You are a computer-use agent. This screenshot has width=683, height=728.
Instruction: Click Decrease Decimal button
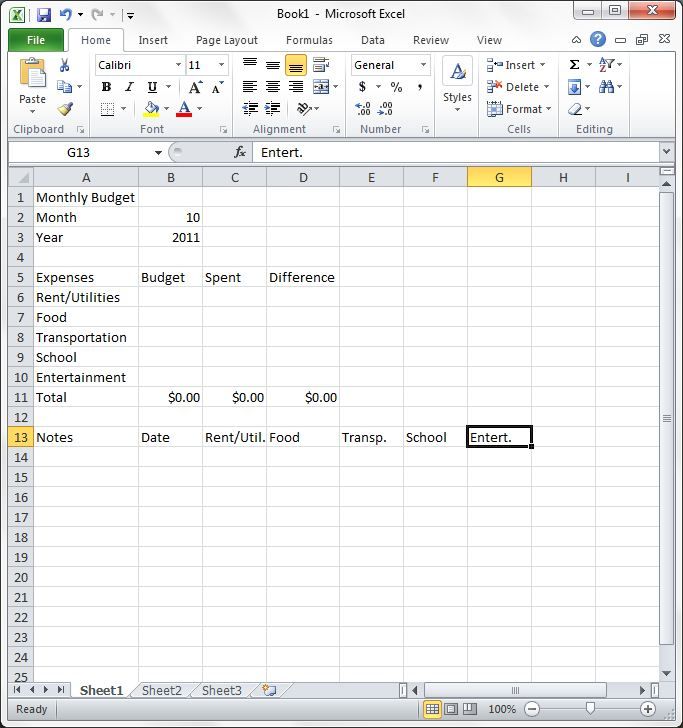(x=385, y=109)
